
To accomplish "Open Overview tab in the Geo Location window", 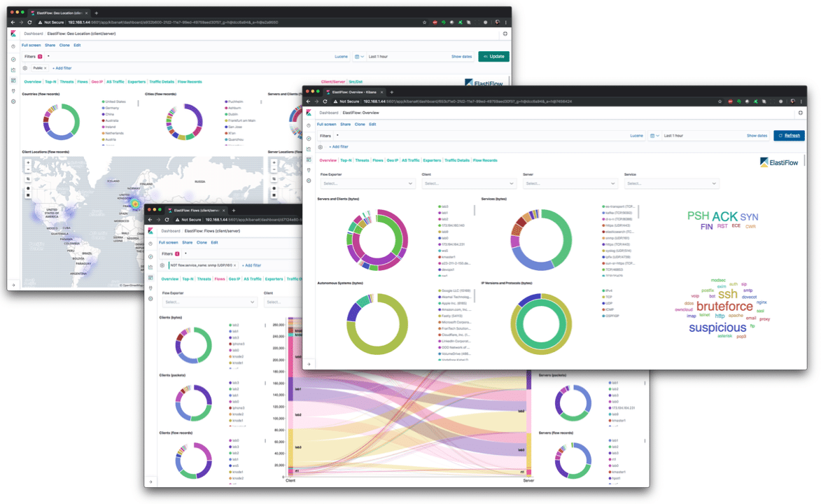I will [x=32, y=82].
